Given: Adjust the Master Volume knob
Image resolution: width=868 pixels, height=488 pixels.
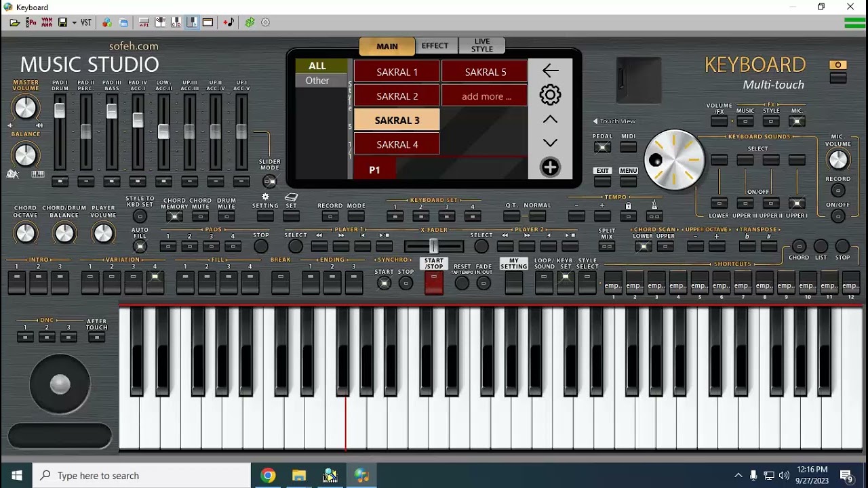Looking at the screenshot, I should click(25, 107).
